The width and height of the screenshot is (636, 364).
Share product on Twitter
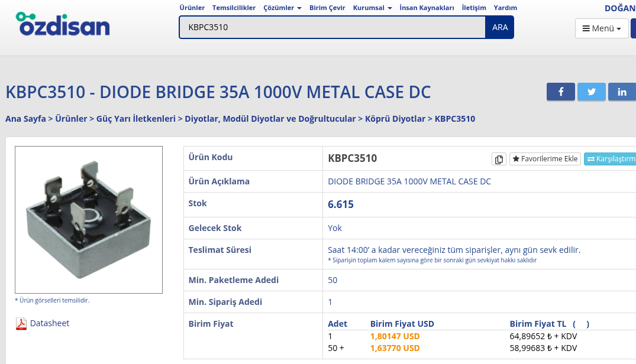click(x=591, y=92)
